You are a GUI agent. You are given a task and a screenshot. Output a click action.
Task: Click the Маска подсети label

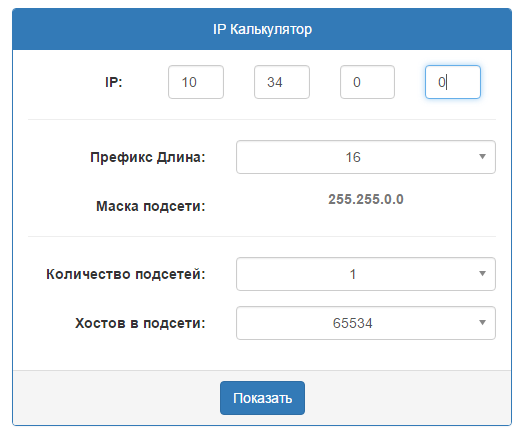tap(151, 206)
